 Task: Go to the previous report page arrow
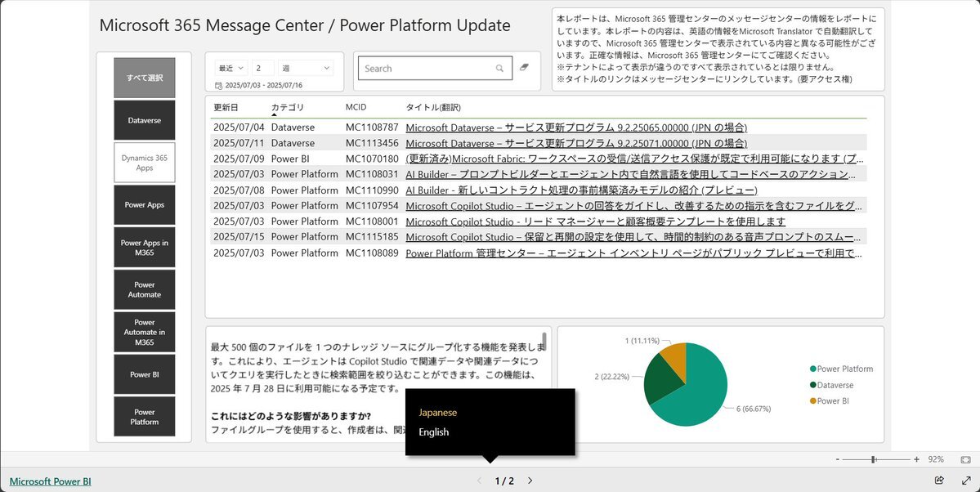(x=480, y=481)
